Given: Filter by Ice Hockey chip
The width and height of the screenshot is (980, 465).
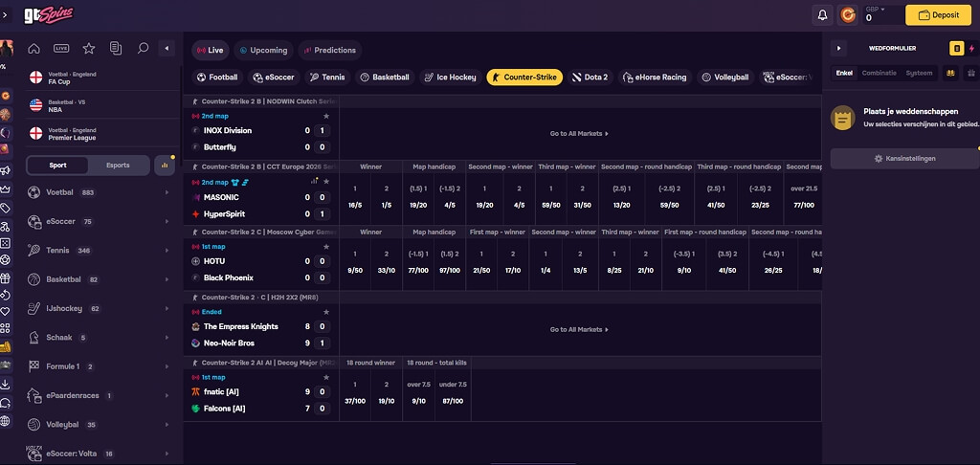Looking at the screenshot, I should tap(451, 77).
